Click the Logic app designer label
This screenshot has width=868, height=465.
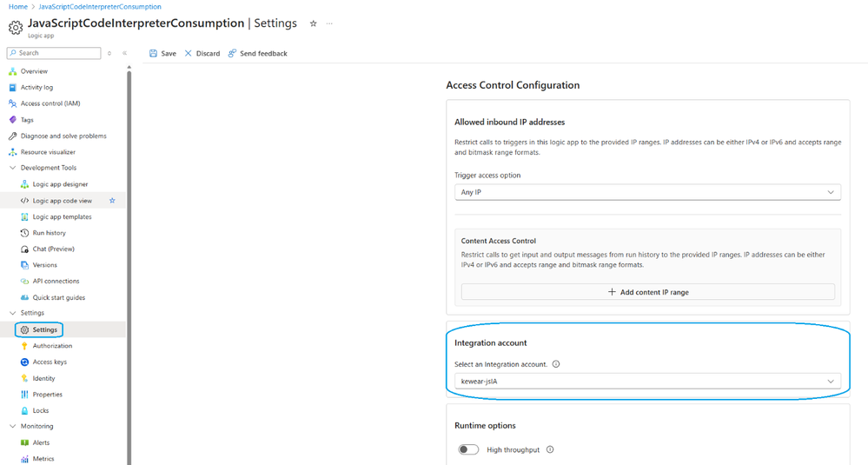click(x=60, y=184)
